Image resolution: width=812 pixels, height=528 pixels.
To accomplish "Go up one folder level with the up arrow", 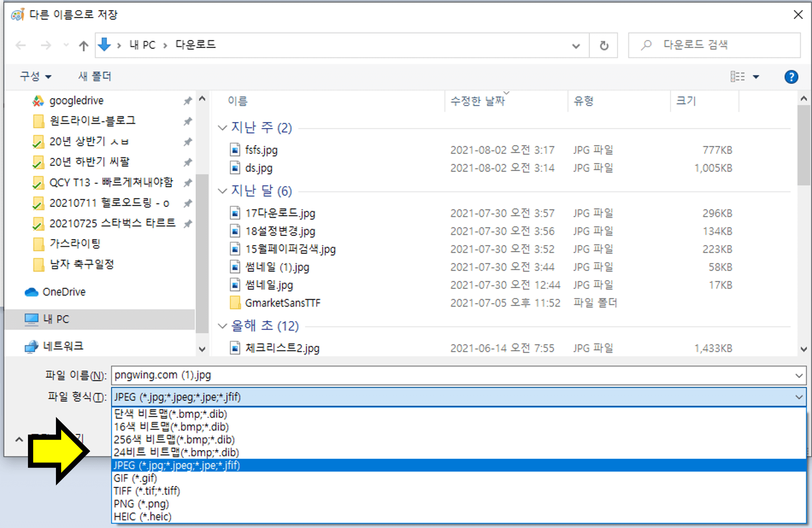I will (x=83, y=45).
